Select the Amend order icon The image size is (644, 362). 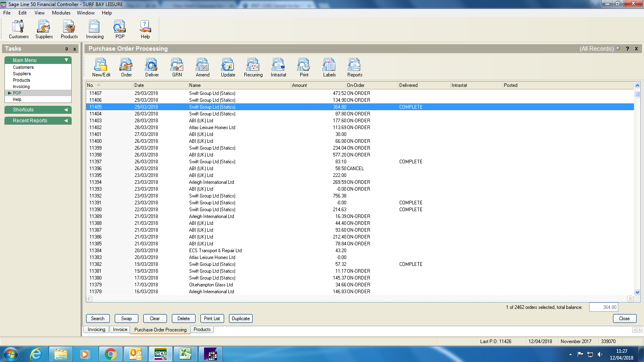(x=202, y=67)
